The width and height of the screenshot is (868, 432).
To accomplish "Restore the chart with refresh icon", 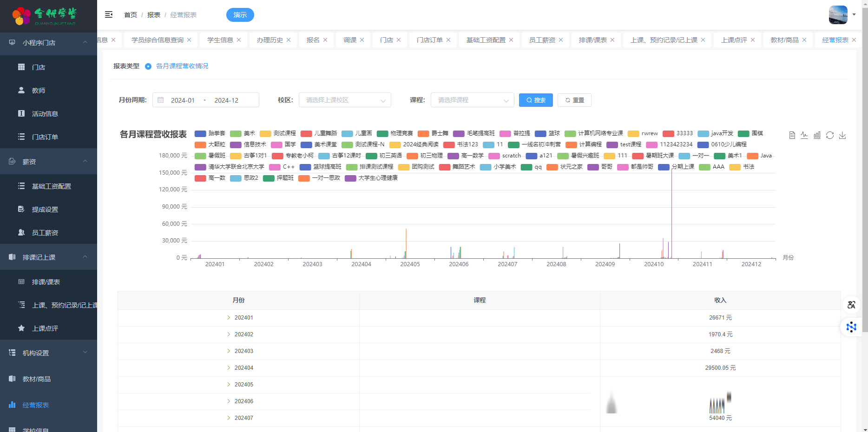I will (x=830, y=135).
